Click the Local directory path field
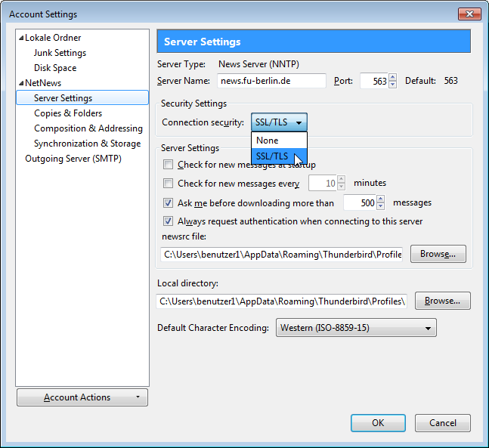 point(282,301)
